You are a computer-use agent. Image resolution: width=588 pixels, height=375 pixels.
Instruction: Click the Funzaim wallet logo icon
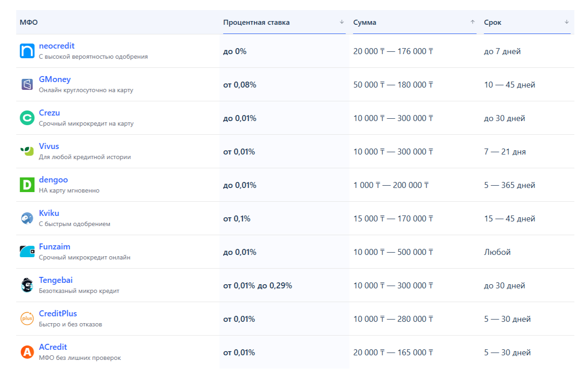[27, 252]
